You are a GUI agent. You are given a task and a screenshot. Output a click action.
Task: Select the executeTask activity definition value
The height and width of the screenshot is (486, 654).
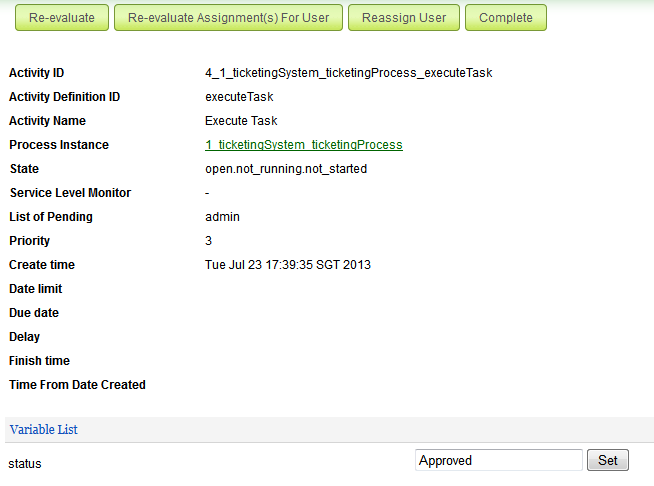tap(239, 97)
